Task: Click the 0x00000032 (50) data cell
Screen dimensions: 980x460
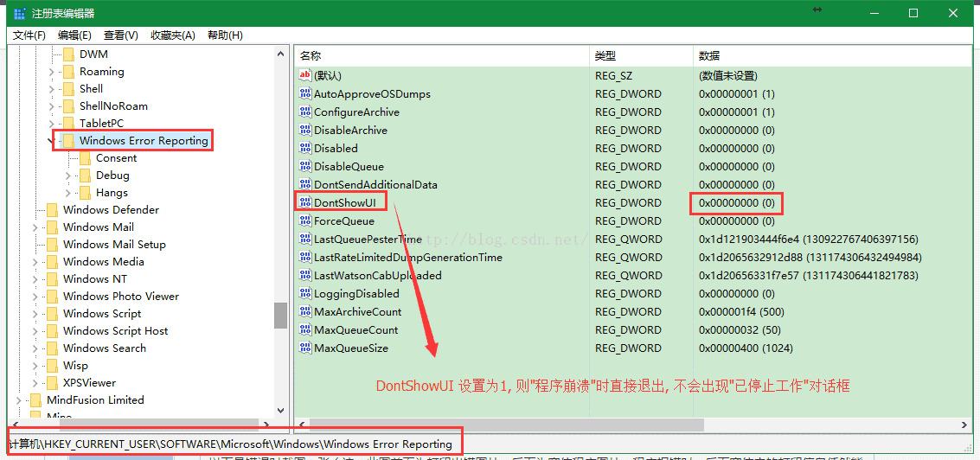Action: pos(739,329)
